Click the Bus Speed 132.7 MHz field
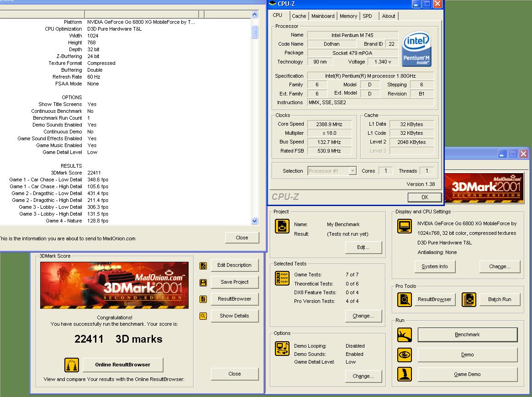The width and height of the screenshot is (532, 397). click(329, 142)
